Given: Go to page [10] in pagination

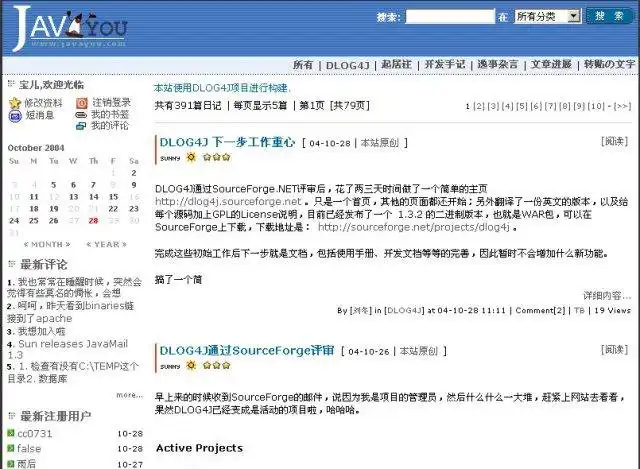Looking at the screenshot, I should tap(596, 106).
